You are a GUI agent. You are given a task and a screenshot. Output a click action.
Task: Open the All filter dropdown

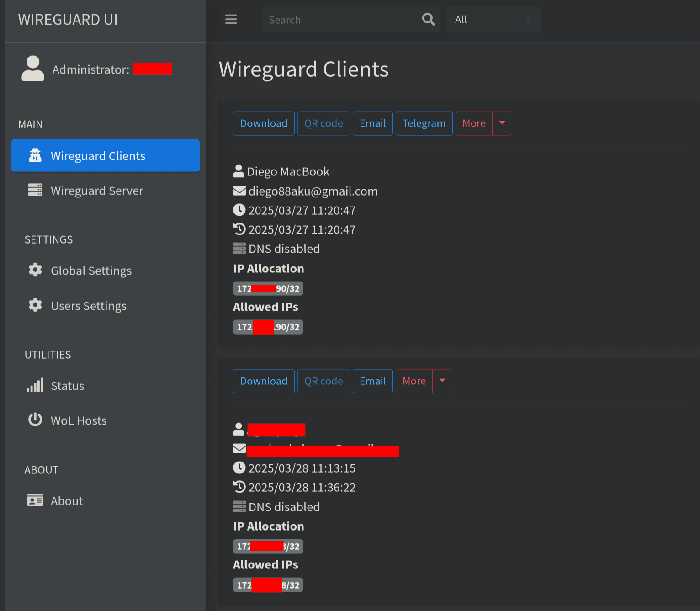tap(493, 19)
